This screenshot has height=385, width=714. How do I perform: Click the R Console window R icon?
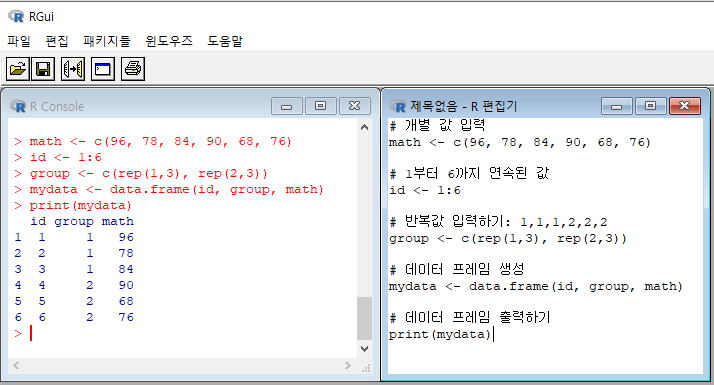coord(18,106)
